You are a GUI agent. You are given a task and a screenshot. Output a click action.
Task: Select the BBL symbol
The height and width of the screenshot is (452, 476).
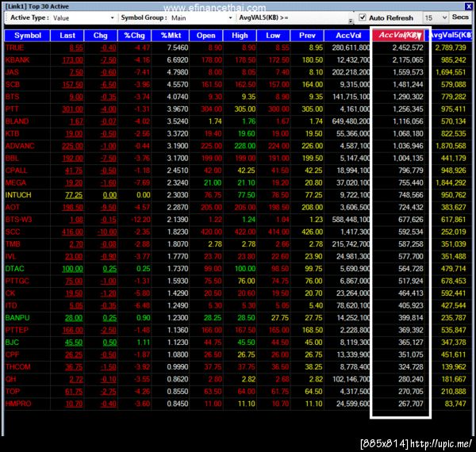pos(12,158)
